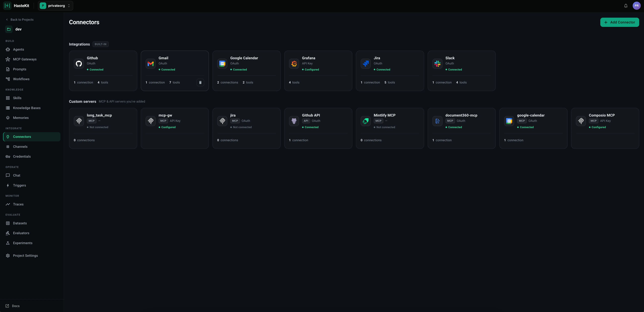Click the Connectors plug icon
The width and height of the screenshot is (644, 312).
8,137
